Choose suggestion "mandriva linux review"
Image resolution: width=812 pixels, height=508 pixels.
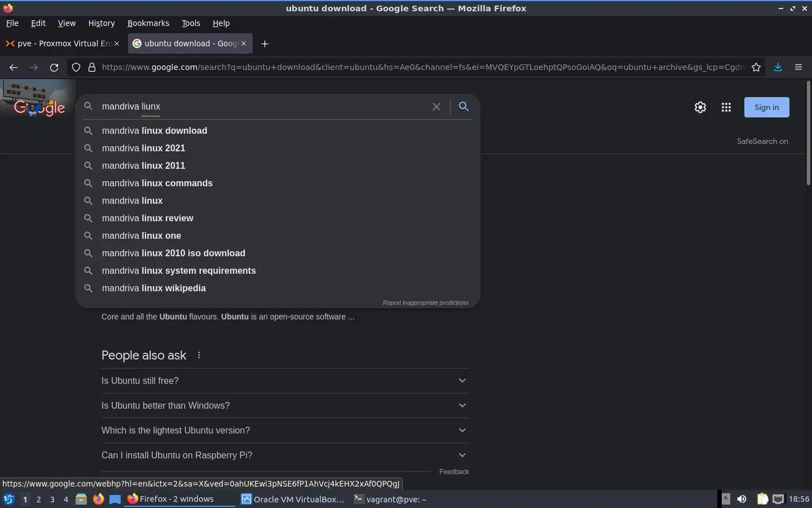pos(277,218)
